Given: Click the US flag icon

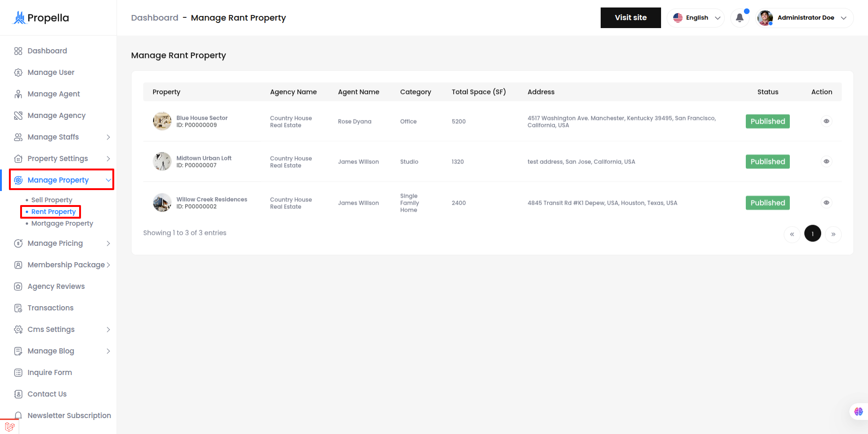Looking at the screenshot, I should tap(678, 18).
